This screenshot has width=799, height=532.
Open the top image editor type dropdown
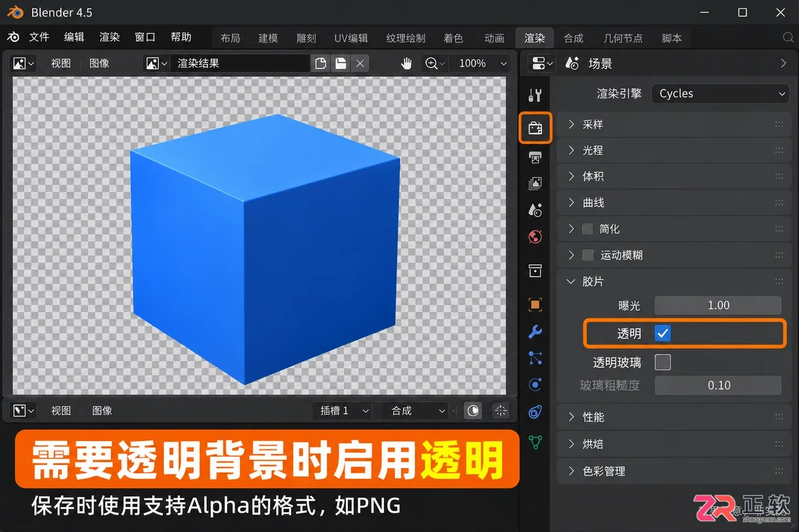coord(24,63)
